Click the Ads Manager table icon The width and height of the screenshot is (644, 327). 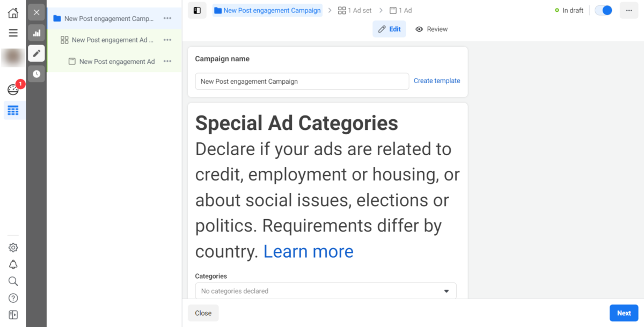[x=13, y=111]
